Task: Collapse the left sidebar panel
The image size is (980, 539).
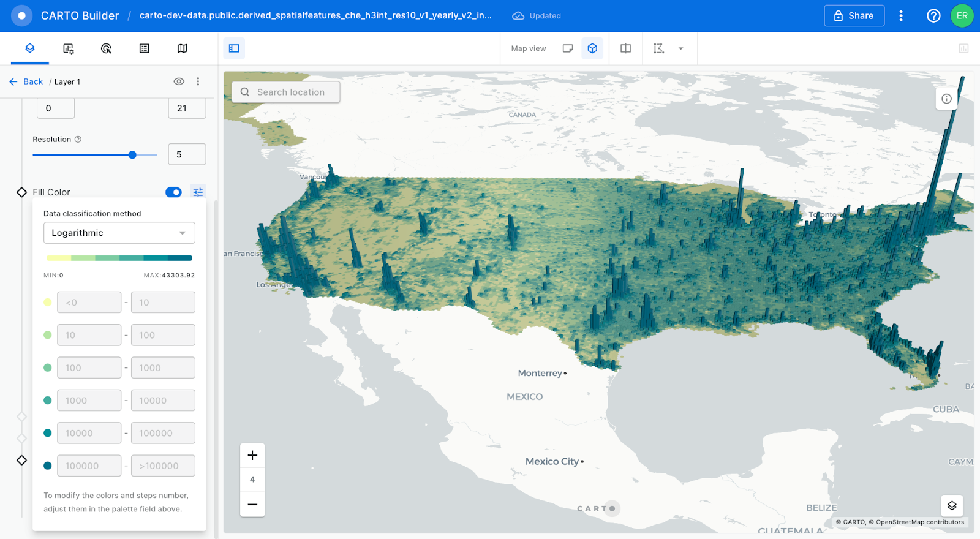Action: click(234, 48)
